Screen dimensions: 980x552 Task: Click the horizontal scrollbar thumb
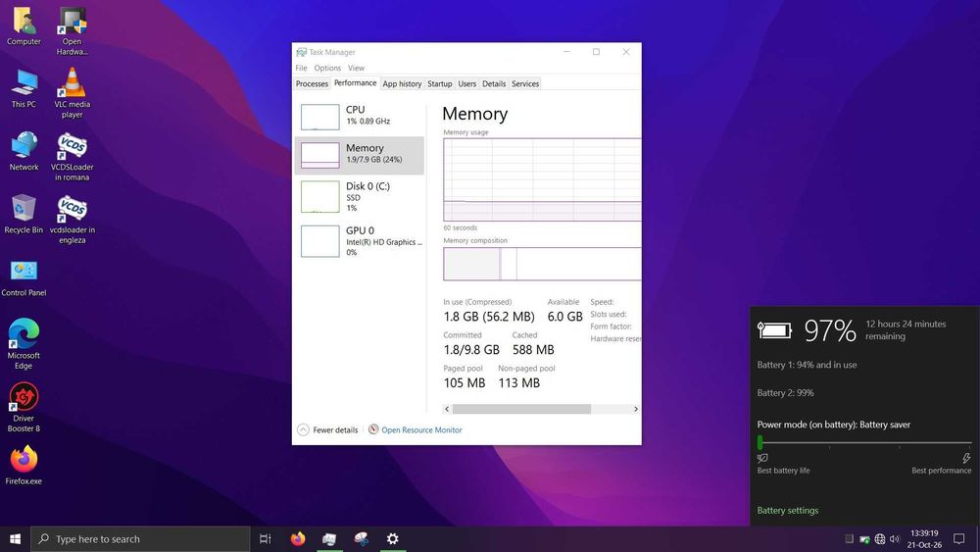click(521, 409)
